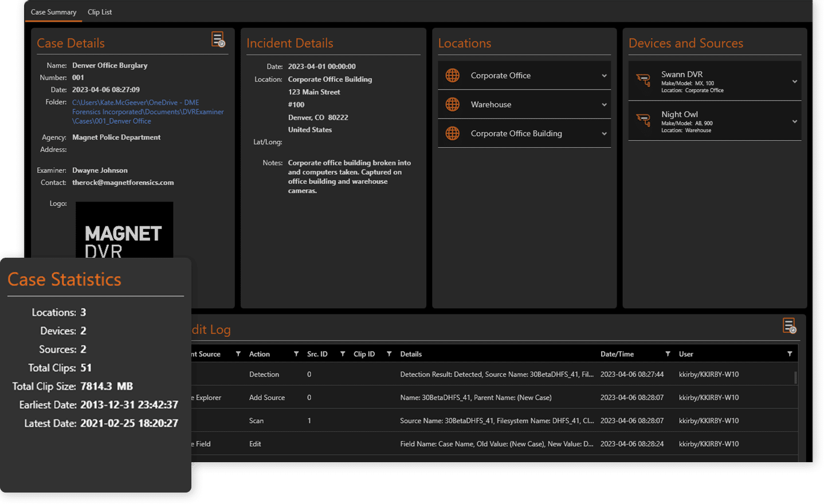Open filter for the Date/Time column
The width and height of the screenshot is (824, 504).
click(668, 354)
